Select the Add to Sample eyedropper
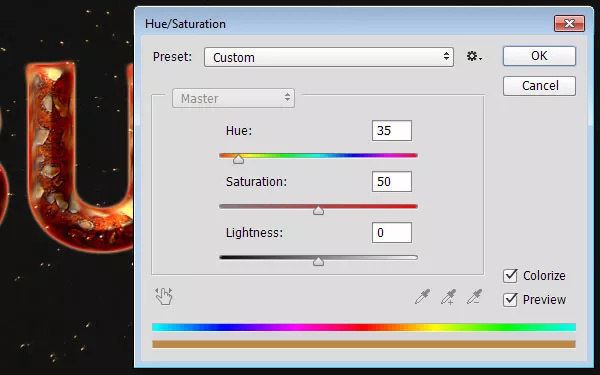 point(448,297)
